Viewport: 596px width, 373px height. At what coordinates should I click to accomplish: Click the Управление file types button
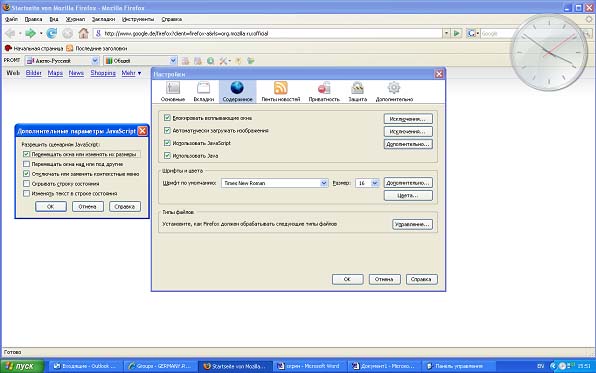pyautogui.click(x=412, y=224)
